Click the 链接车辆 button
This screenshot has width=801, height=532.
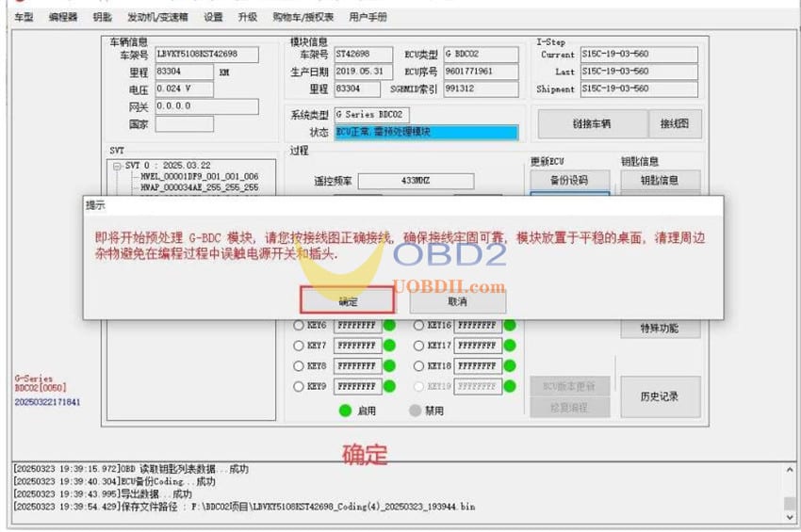[x=592, y=123]
